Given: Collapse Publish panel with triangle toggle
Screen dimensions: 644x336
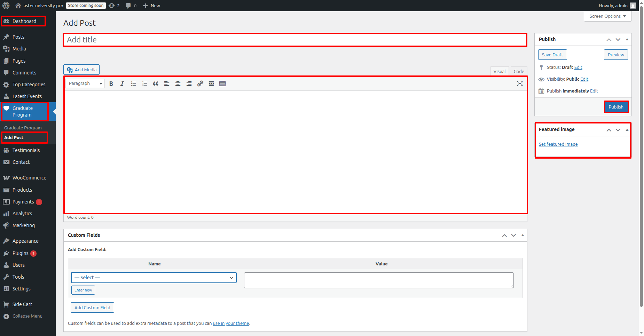Looking at the screenshot, I should pos(627,39).
